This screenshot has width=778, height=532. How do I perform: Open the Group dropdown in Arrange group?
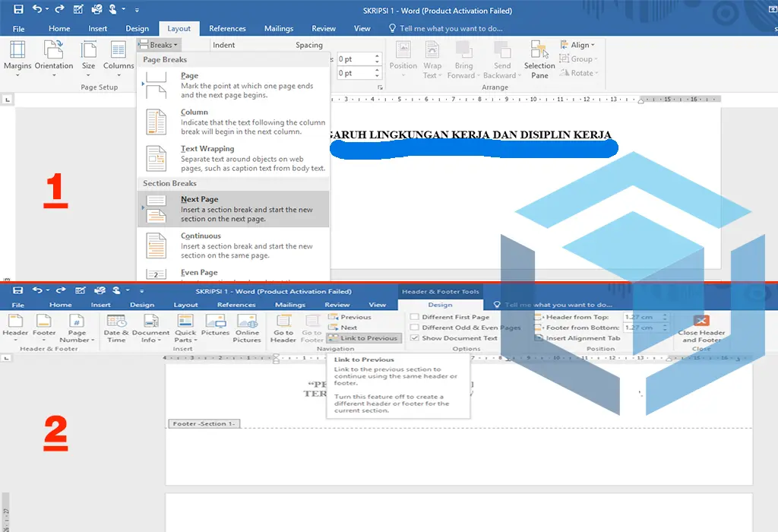pos(578,59)
